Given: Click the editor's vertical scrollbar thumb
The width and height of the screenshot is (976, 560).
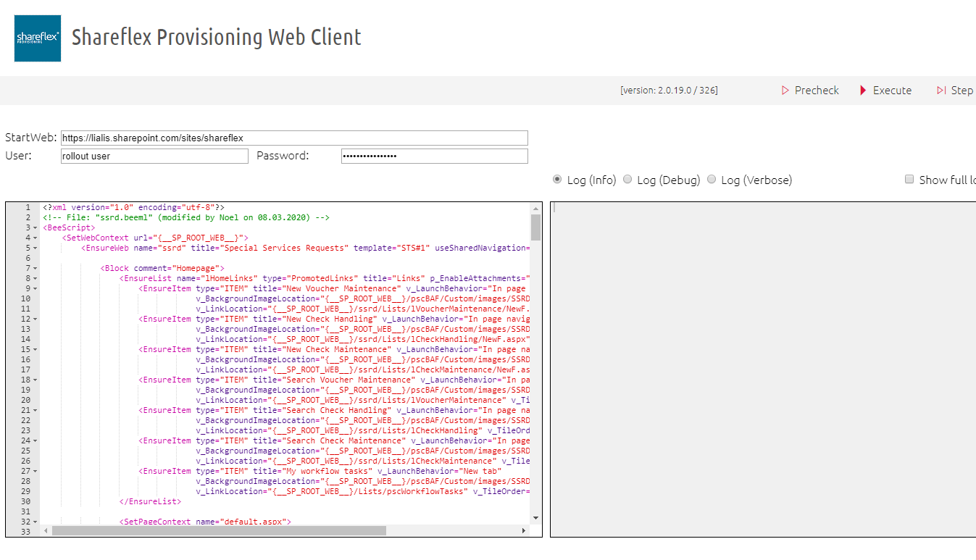Looking at the screenshot, I should tap(536, 227).
